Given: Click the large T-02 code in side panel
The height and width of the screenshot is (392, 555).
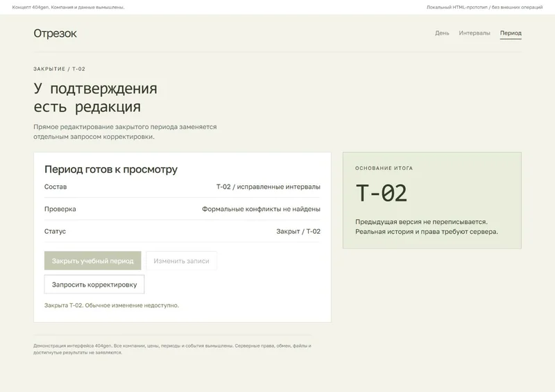Looking at the screenshot, I should [x=381, y=193].
